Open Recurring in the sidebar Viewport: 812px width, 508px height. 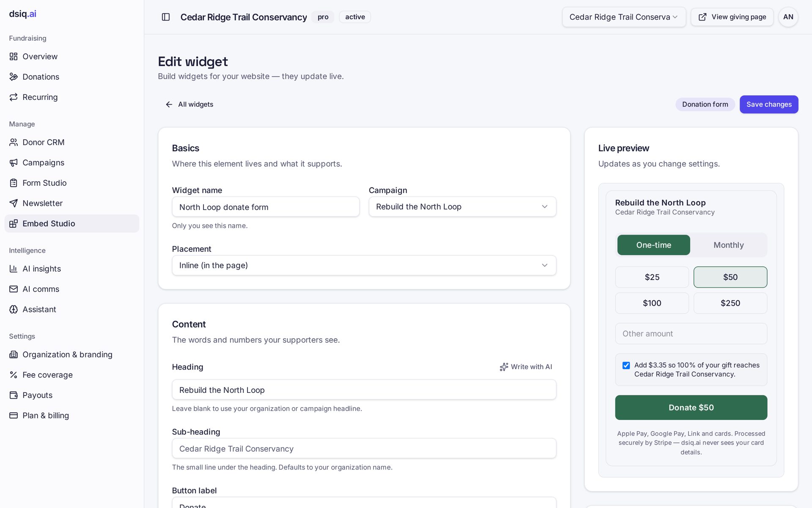pos(71,97)
